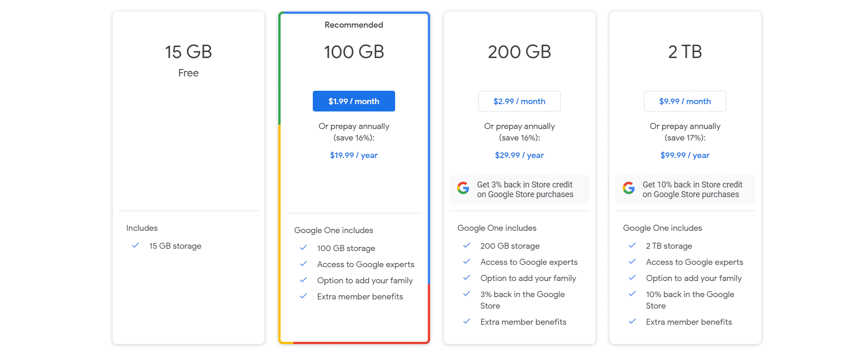Open the $99.99 / year prepay link

[x=685, y=155]
